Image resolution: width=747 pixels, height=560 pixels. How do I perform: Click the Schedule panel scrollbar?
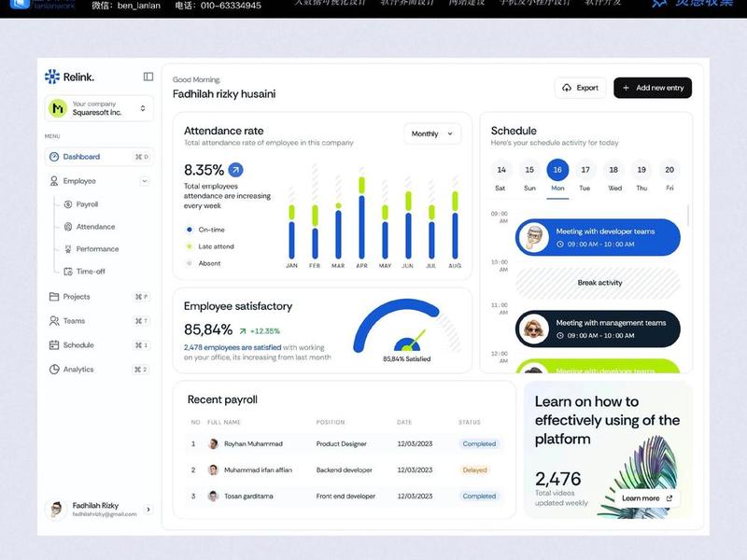click(688, 216)
